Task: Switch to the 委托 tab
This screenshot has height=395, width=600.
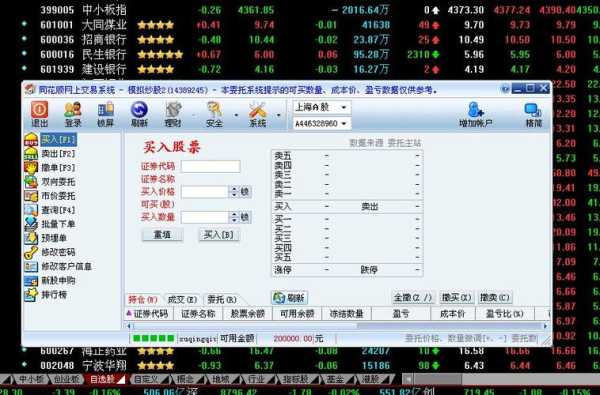Action: [x=222, y=300]
